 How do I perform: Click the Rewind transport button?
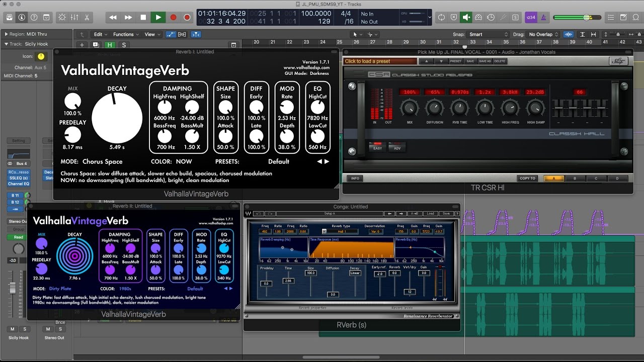coord(113,17)
